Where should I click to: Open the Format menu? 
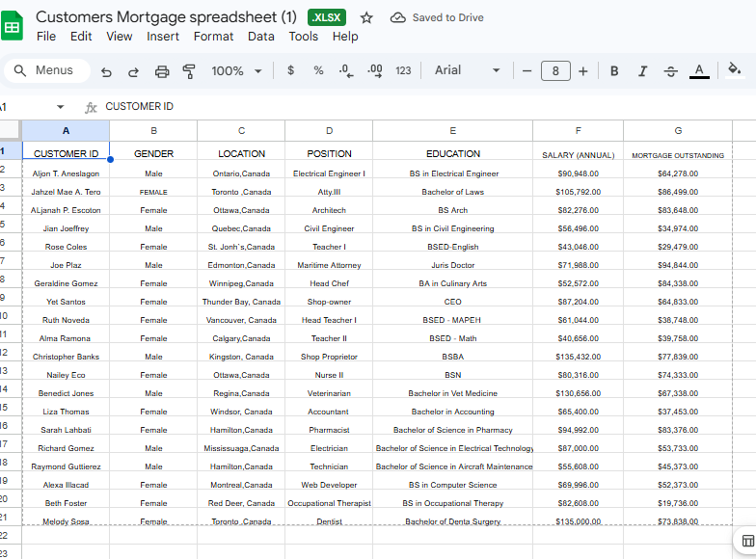tap(213, 37)
